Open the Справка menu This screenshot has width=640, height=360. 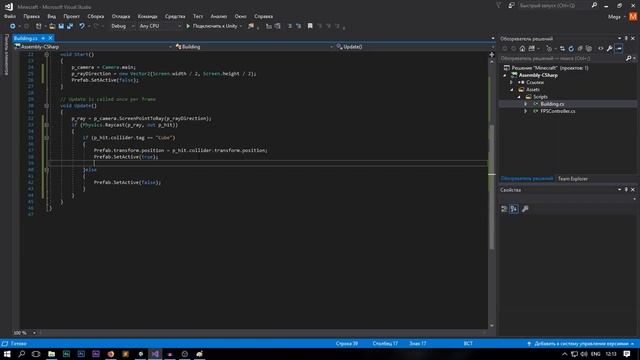click(x=263, y=16)
